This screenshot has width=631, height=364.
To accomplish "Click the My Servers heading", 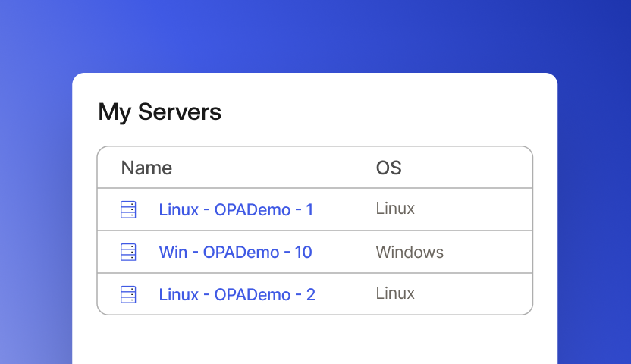I will click(160, 112).
